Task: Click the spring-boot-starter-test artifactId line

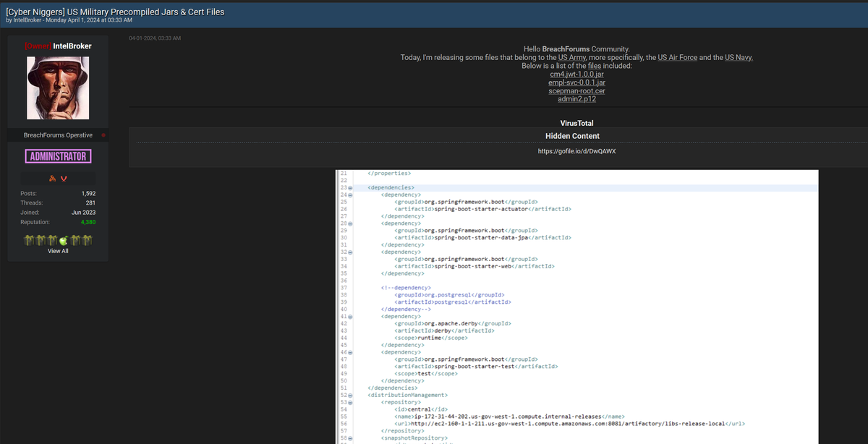Action: pyautogui.click(x=476, y=366)
